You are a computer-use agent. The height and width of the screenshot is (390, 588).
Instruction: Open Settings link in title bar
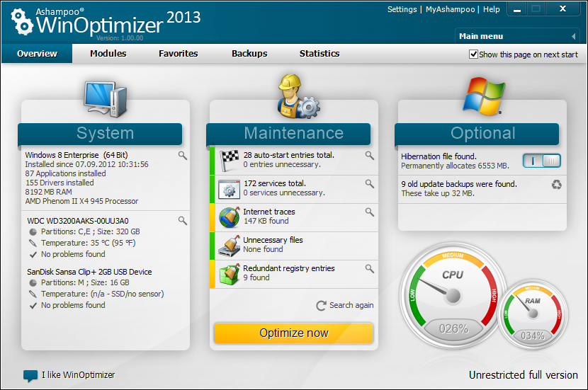(402, 9)
